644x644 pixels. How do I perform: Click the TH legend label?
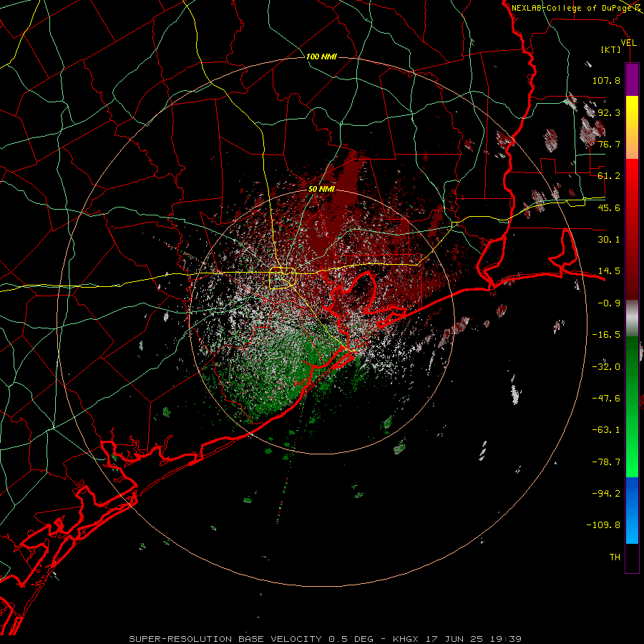pos(615,557)
